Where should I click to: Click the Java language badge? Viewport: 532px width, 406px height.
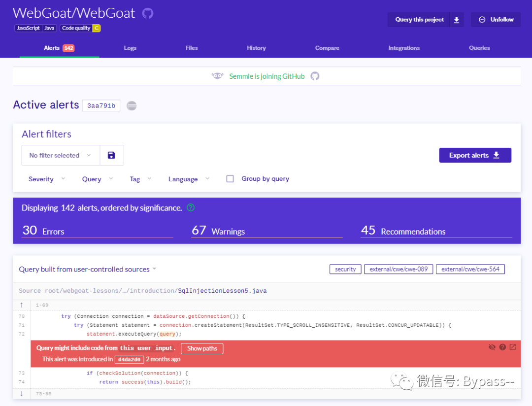point(49,28)
